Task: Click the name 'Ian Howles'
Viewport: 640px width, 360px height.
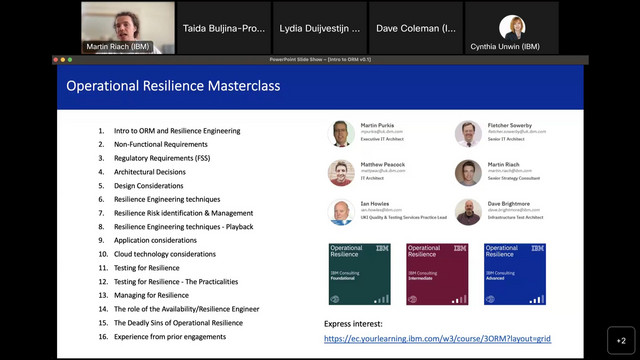Action: (375, 204)
